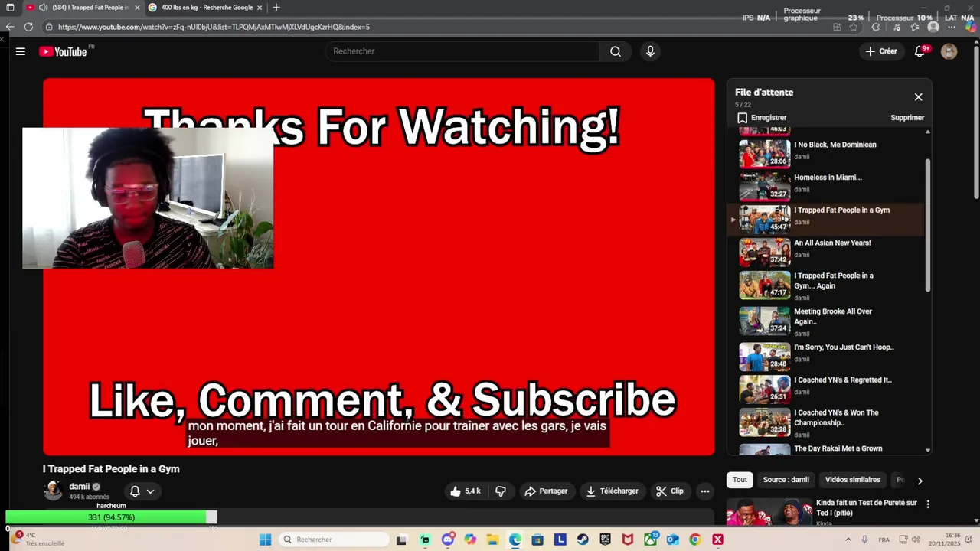980x551 pixels.
Task: Switch to the 400 lbs en kg Google tab
Action: coord(205,8)
